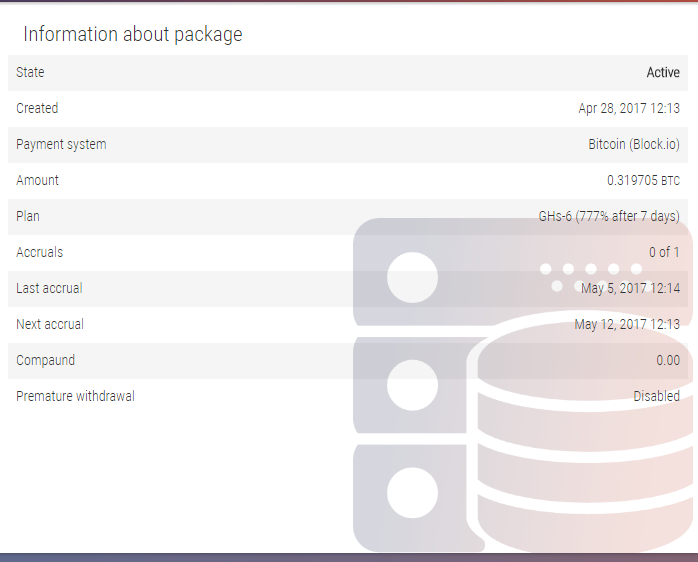This screenshot has height=562, width=698.
Task: Select the Bitcoin (Block.io) payment value
Action: pos(634,145)
